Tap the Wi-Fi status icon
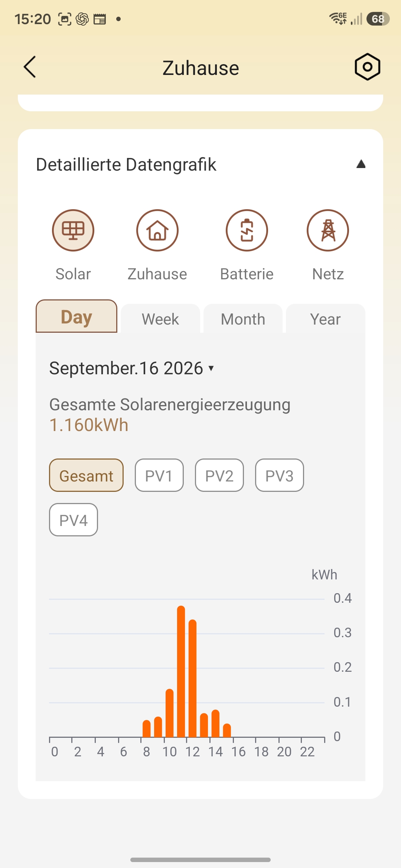Image resolution: width=401 pixels, height=868 pixels. point(338,19)
